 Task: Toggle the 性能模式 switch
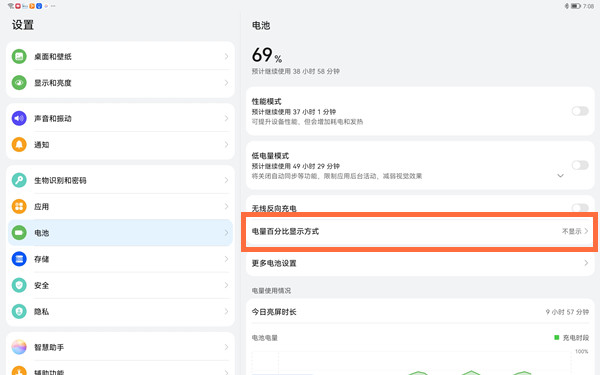point(580,111)
